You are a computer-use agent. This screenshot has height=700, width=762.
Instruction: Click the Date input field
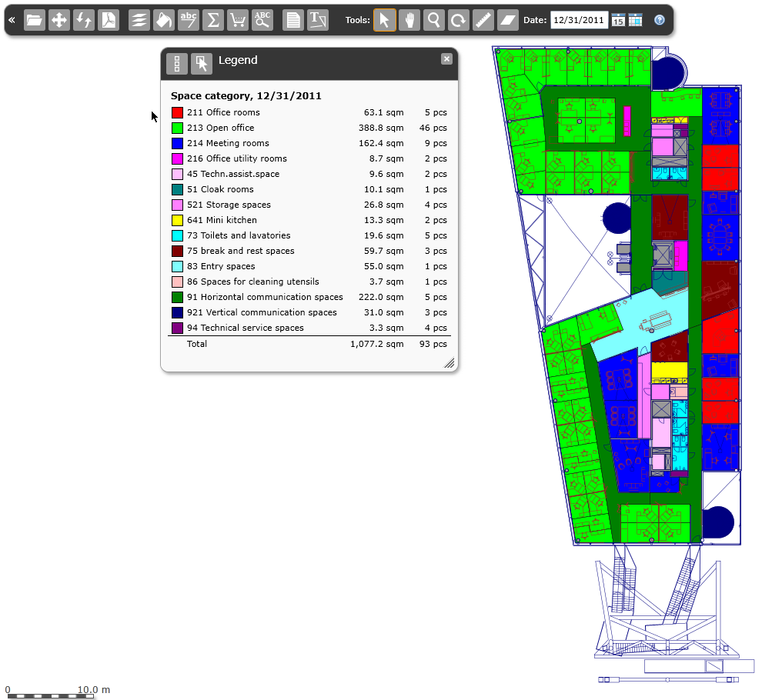579,20
